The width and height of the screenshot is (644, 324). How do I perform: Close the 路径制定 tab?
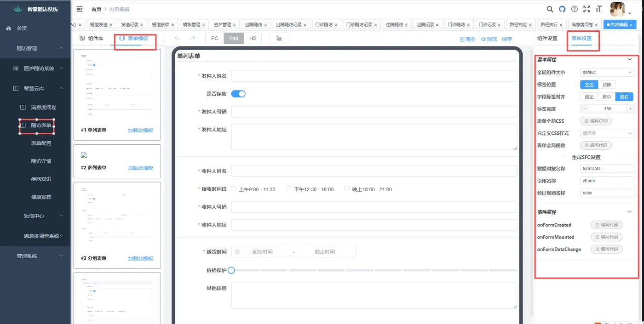[x=530, y=25]
